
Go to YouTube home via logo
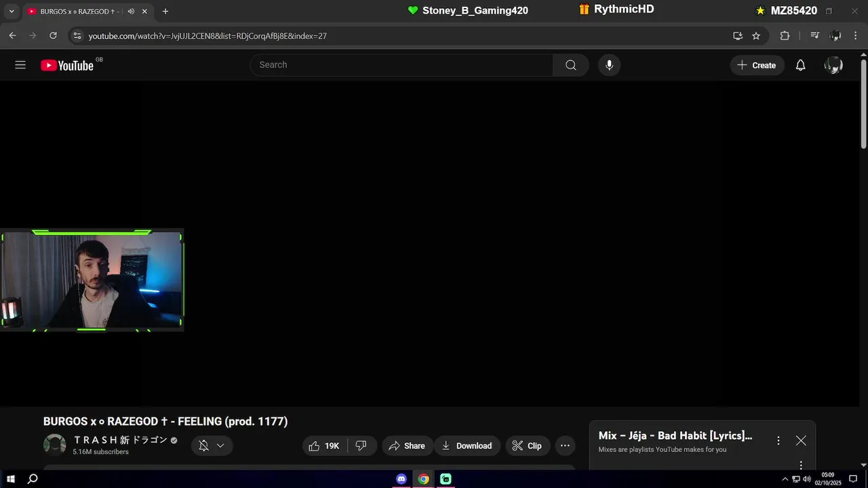[67, 65]
